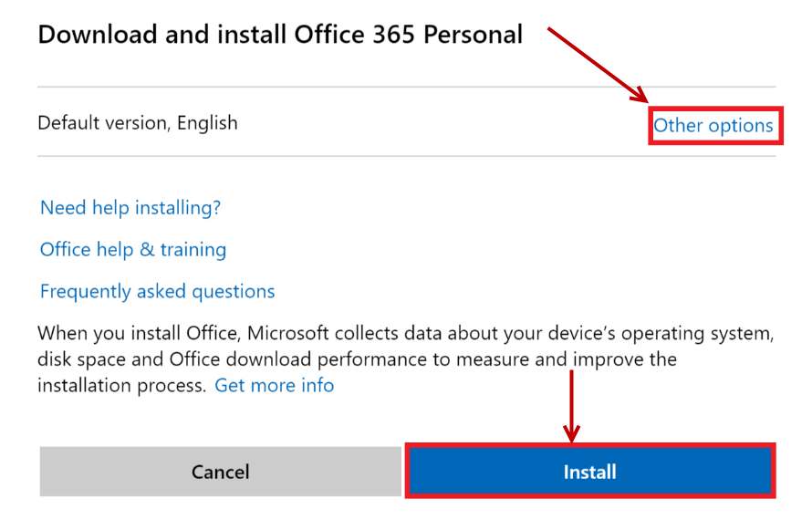Visit Office help & training
This screenshot has height=530, width=812.
[133, 250]
